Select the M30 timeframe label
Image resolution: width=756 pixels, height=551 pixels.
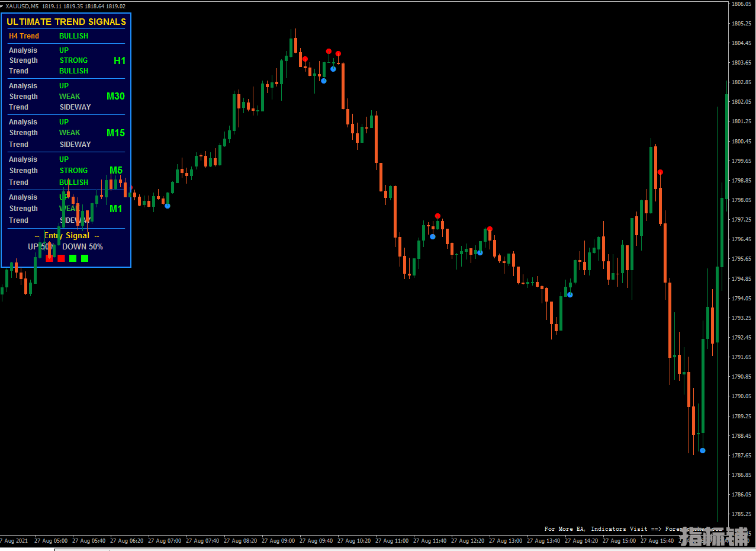[115, 96]
